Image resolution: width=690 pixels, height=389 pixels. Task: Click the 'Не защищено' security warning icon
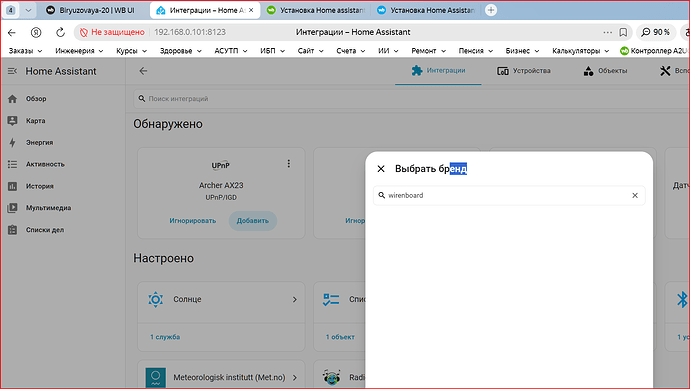pyautogui.click(x=84, y=32)
